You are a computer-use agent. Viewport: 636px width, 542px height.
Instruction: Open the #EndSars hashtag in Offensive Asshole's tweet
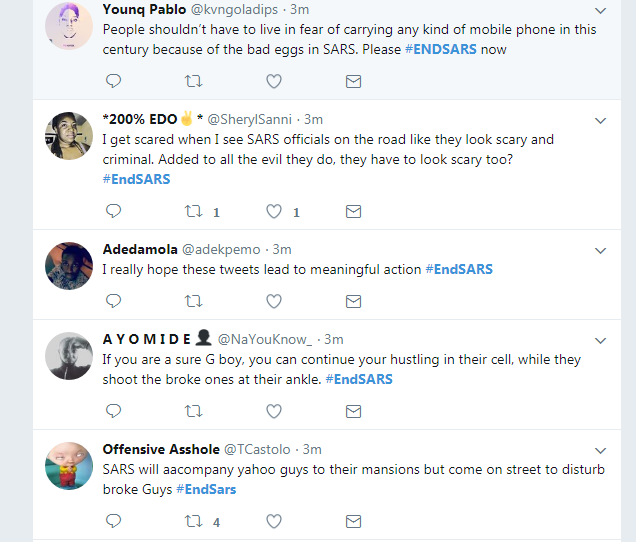(x=206, y=489)
